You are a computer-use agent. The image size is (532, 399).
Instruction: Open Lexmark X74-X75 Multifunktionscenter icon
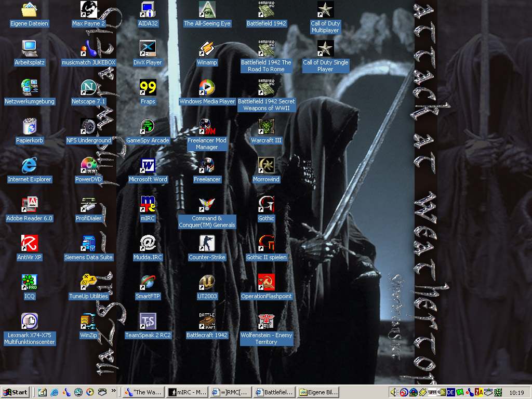point(29,322)
